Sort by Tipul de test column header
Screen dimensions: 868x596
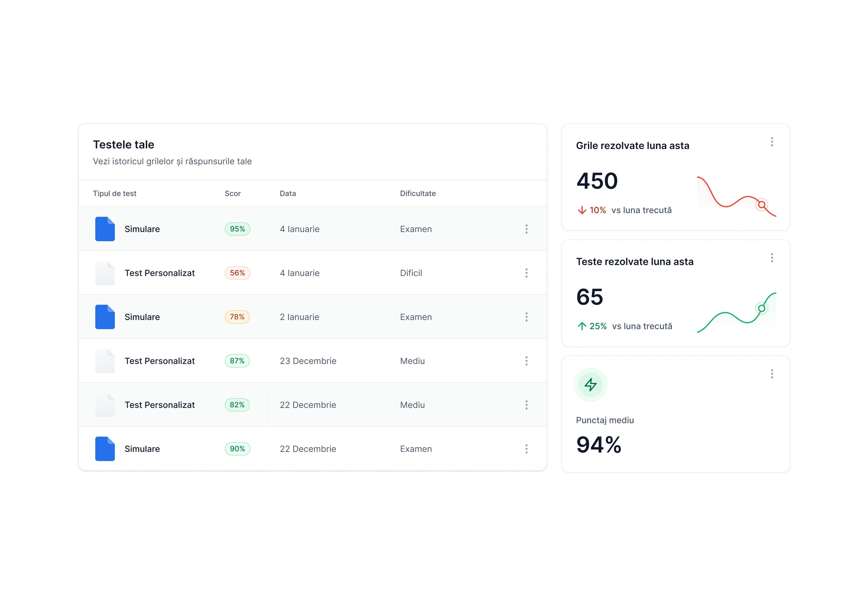115,194
